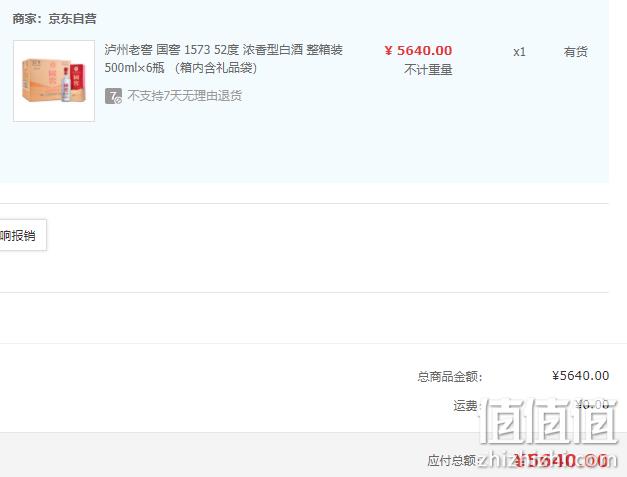Click the 500ml×6瓶 second line of product title

point(181,68)
